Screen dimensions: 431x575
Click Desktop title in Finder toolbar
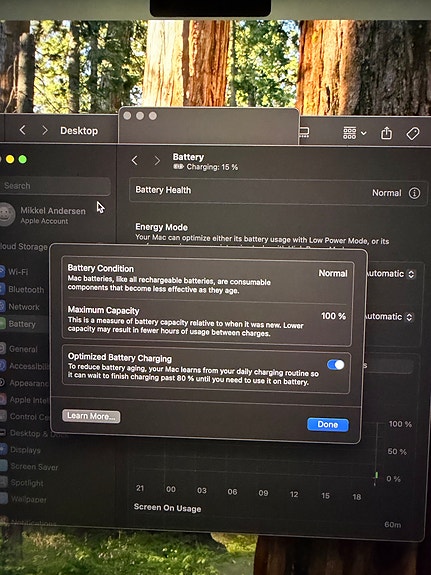point(79,131)
